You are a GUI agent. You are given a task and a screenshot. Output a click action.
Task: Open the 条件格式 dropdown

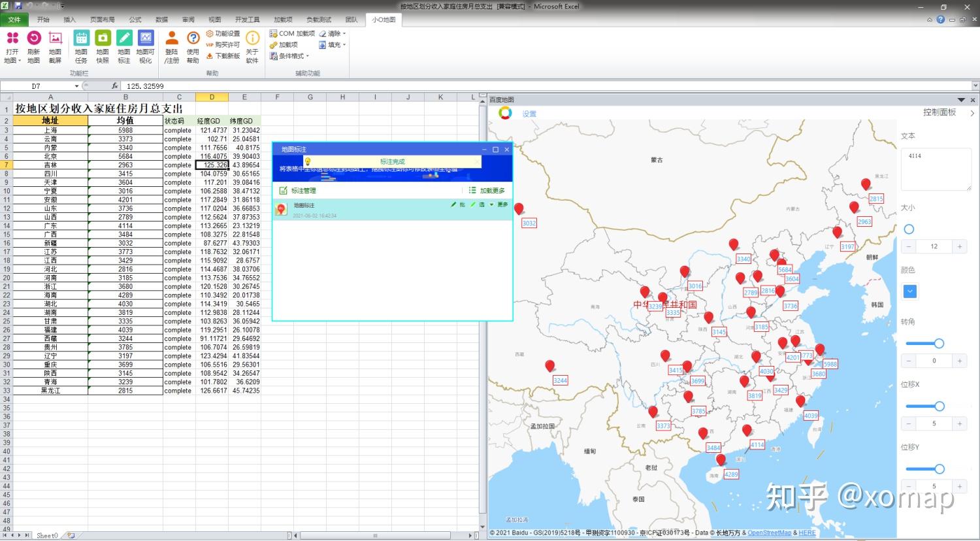pyautogui.click(x=290, y=56)
